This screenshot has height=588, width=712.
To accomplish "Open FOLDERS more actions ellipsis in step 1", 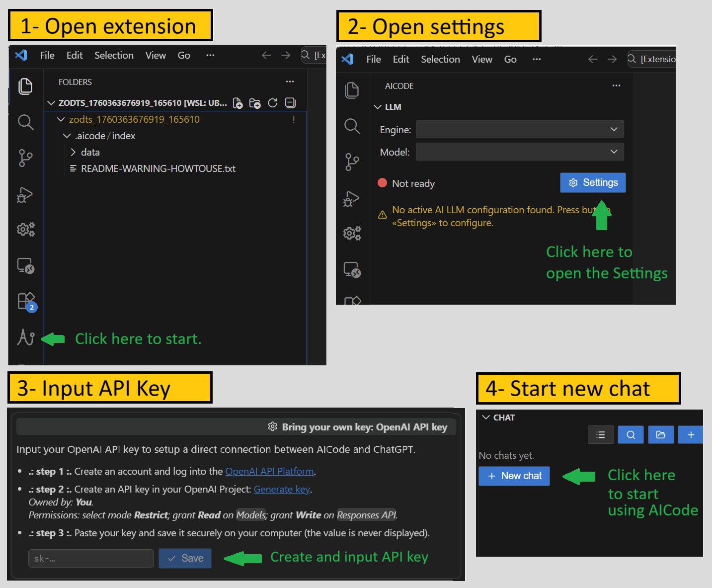I will pyautogui.click(x=290, y=82).
